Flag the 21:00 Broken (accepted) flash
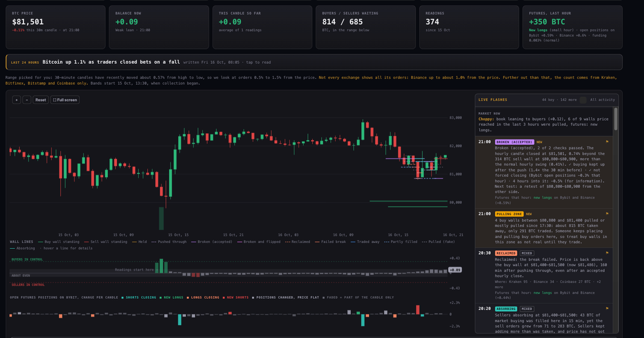 click(x=607, y=142)
